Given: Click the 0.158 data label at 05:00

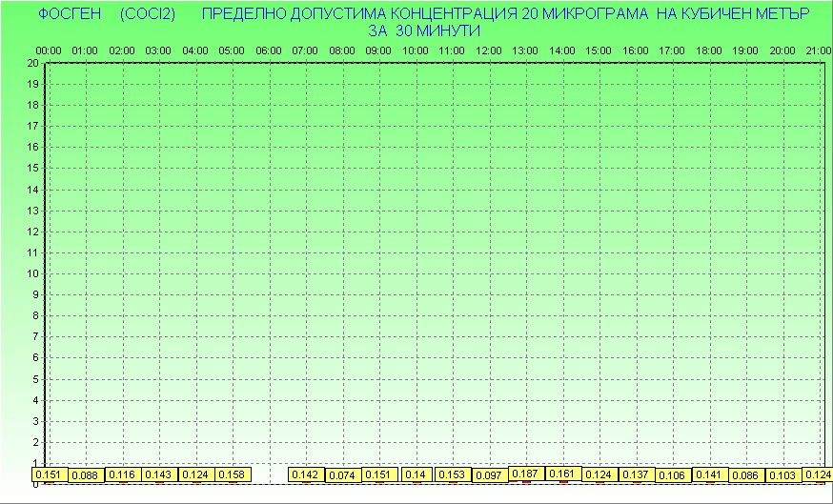Looking at the screenshot, I should [232, 474].
